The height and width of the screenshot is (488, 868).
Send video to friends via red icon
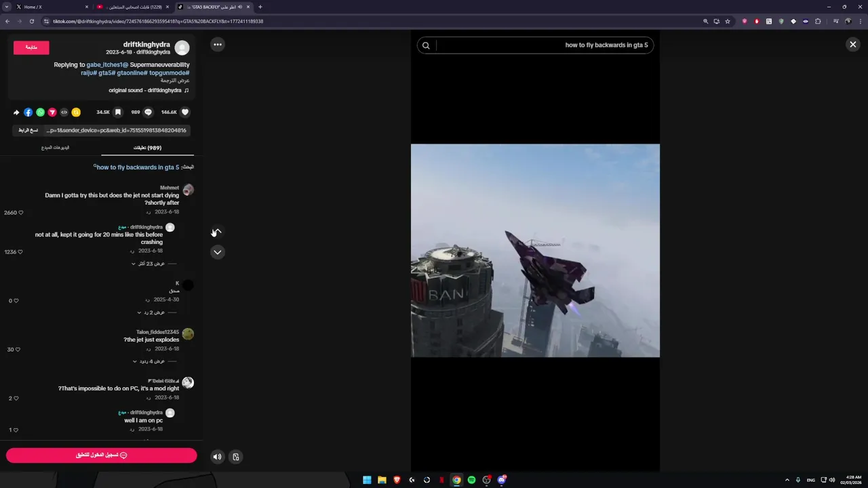pyautogui.click(x=52, y=113)
